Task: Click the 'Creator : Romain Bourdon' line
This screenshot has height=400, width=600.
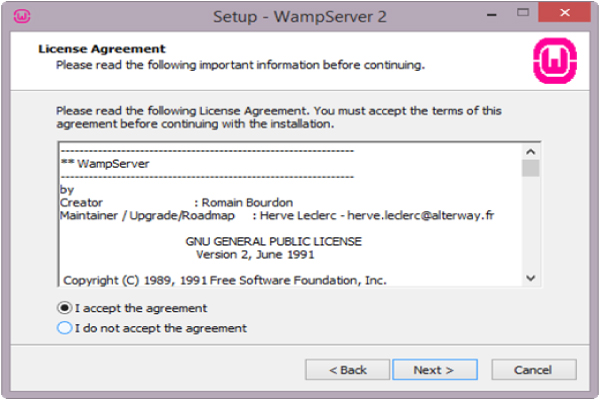Action: click(x=176, y=202)
